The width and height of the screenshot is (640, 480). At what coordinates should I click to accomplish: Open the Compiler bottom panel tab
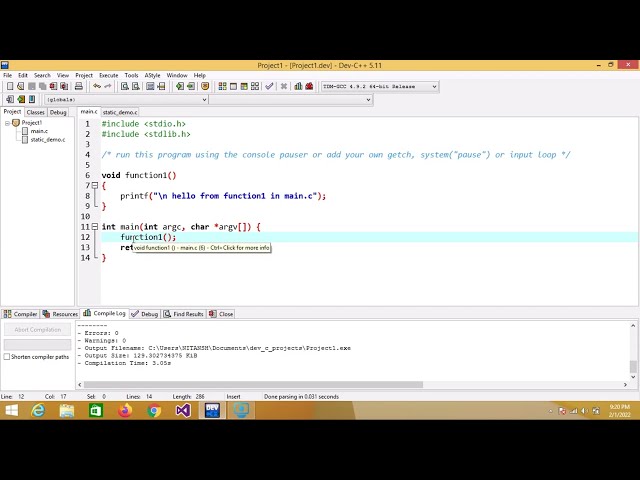[20, 314]
